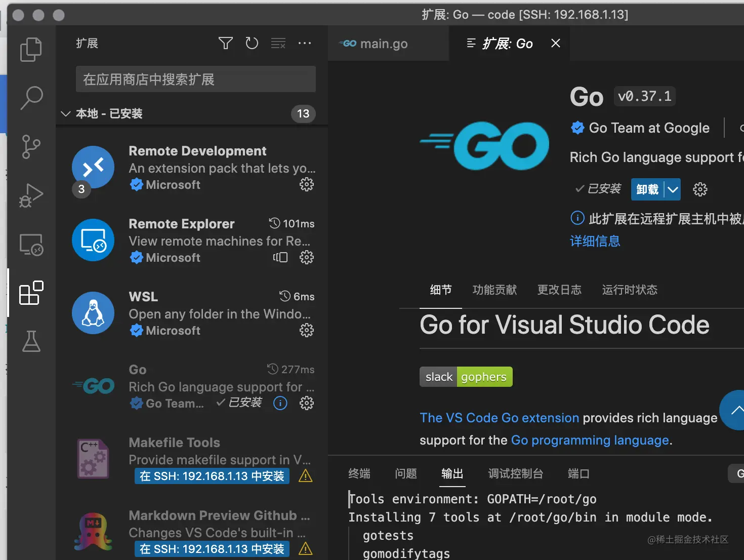Screen dimensions: 744x560
Task: Close the 扩展: Go tab
Action: 556,44
